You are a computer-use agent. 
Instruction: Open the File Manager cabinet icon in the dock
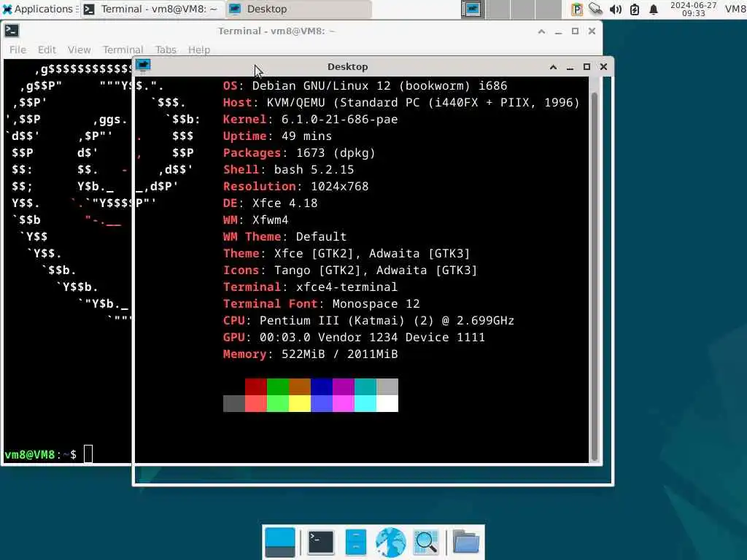point(356,542)
